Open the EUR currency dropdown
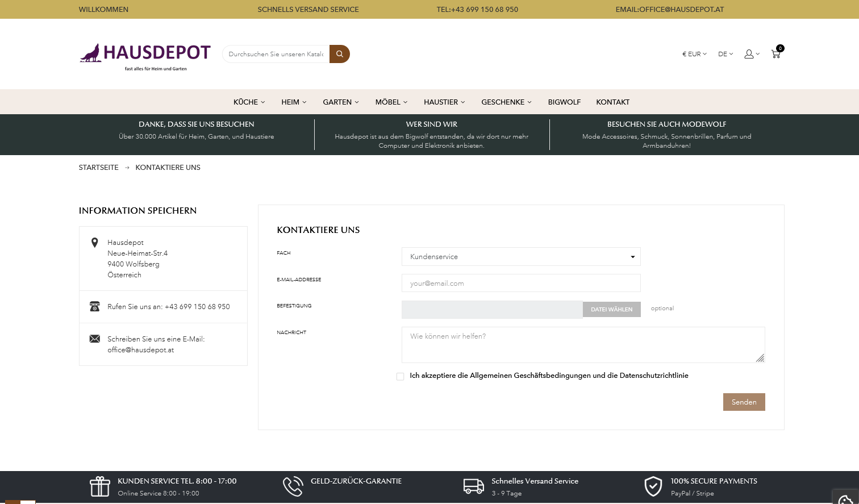Image resolution: width=859 pixels, height=504 pixels. tap(694, 53)
